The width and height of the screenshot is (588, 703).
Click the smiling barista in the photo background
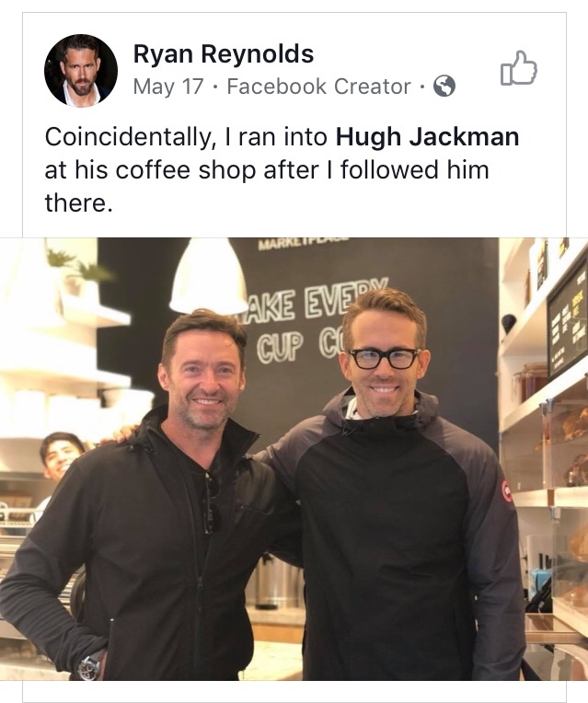click(x=62, y=457)
